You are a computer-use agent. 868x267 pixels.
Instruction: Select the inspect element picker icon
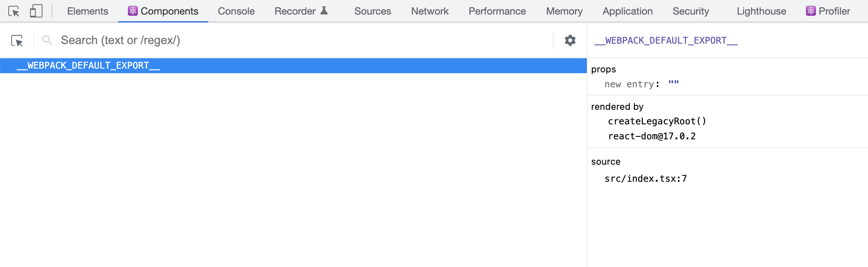[x=15, y=11]
